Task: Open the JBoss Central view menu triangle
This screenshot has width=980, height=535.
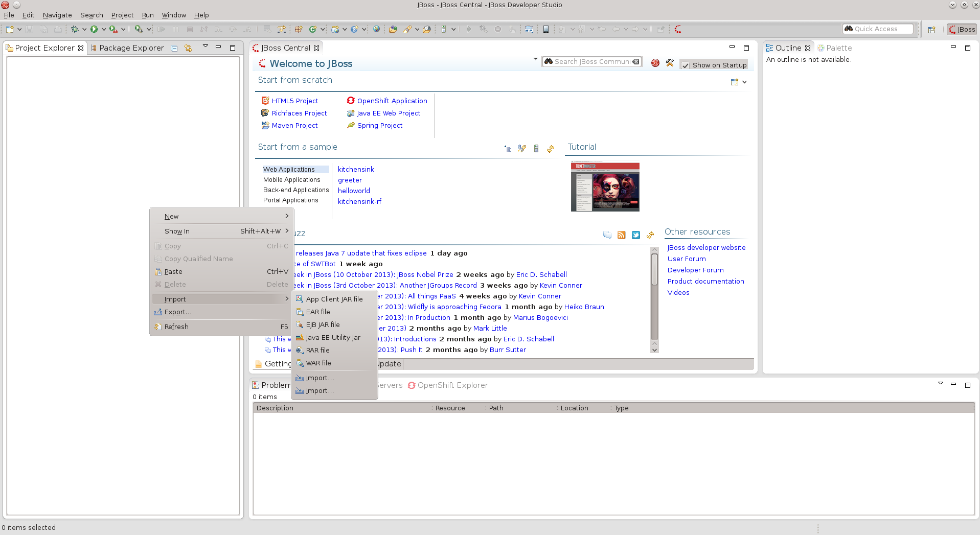Action: coord(535,59)
